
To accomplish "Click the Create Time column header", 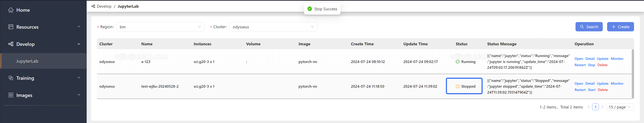I will 362,44.
